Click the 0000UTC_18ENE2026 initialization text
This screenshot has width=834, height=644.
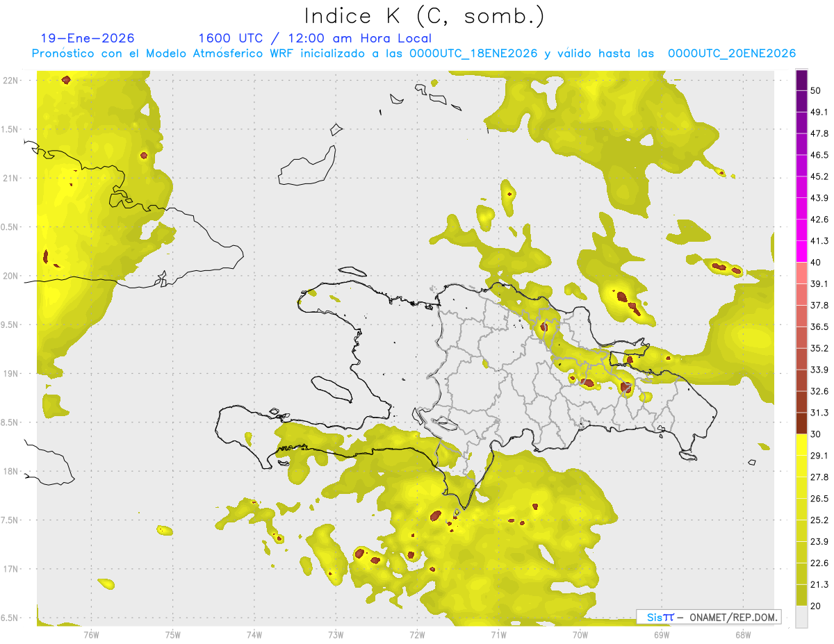473,53
